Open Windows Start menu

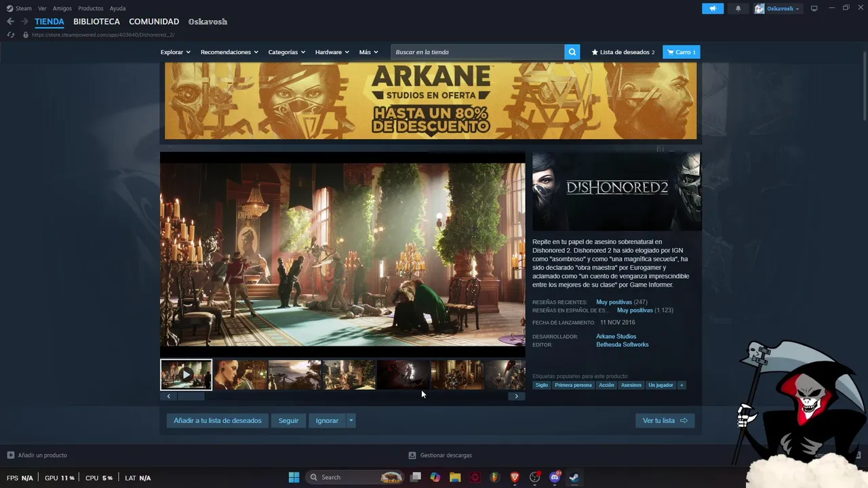(294, 477)
